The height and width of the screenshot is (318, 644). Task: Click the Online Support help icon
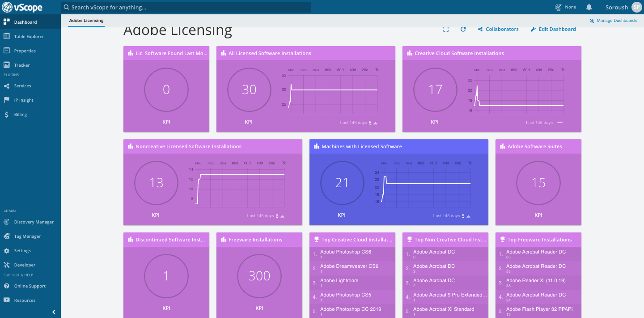click(7, 286)
